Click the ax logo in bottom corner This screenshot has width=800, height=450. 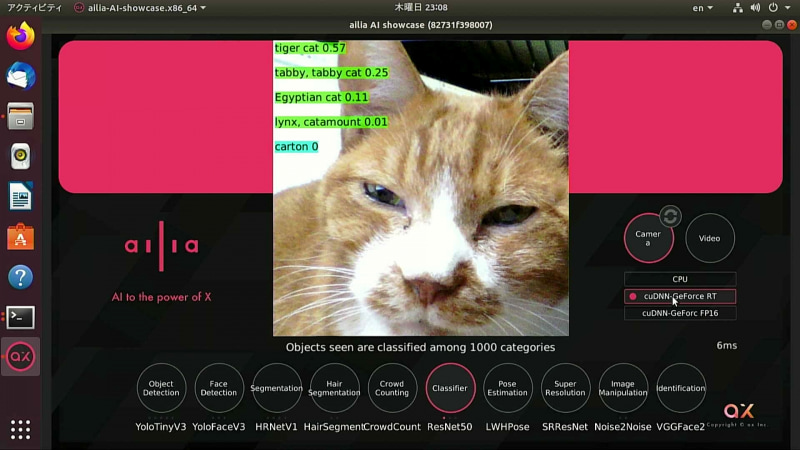click(x=739, y=411)
